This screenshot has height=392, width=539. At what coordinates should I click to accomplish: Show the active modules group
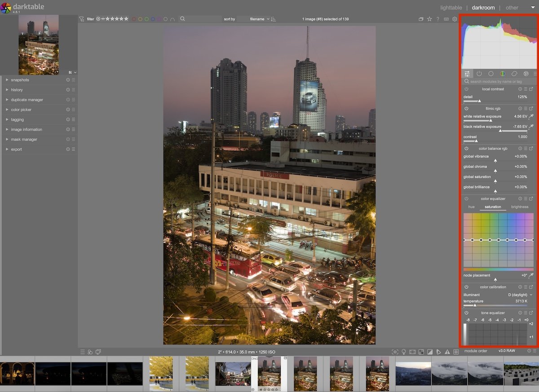479,74
